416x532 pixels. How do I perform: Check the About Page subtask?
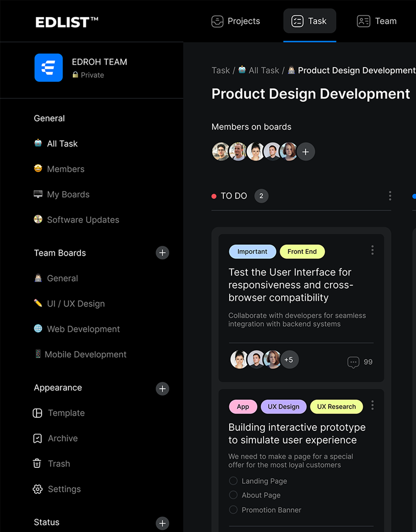(233, 495)
